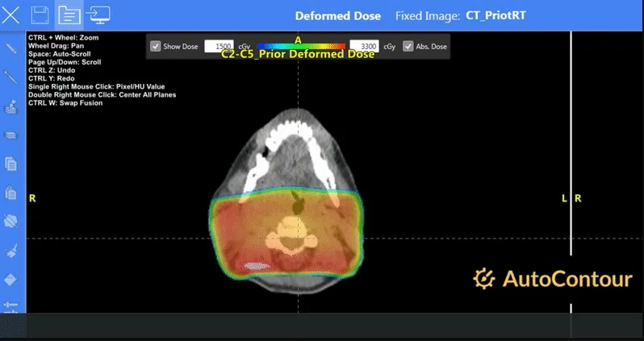Click the Fixed Image: label
Image resolution: width=644 pixels, height=341 pixels.
[x=428, y=16]
